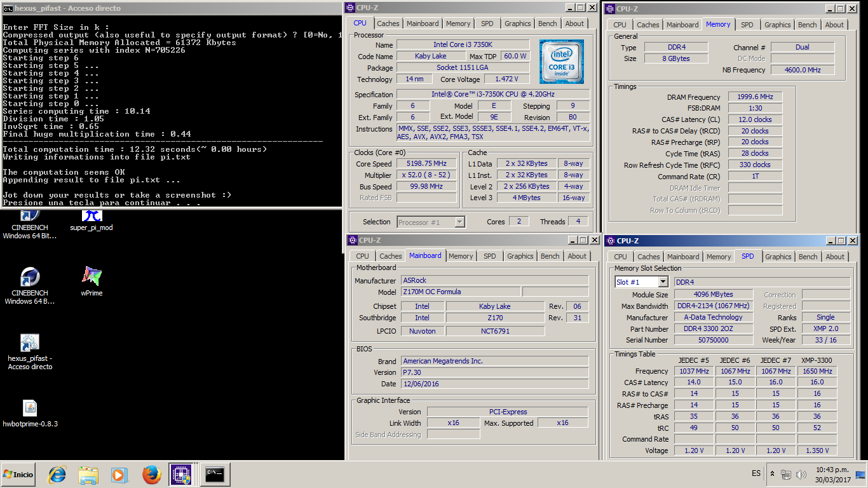The image size is (868, 488).
Task: Open Firefox from the taskbar
Action: coord(151,475)
